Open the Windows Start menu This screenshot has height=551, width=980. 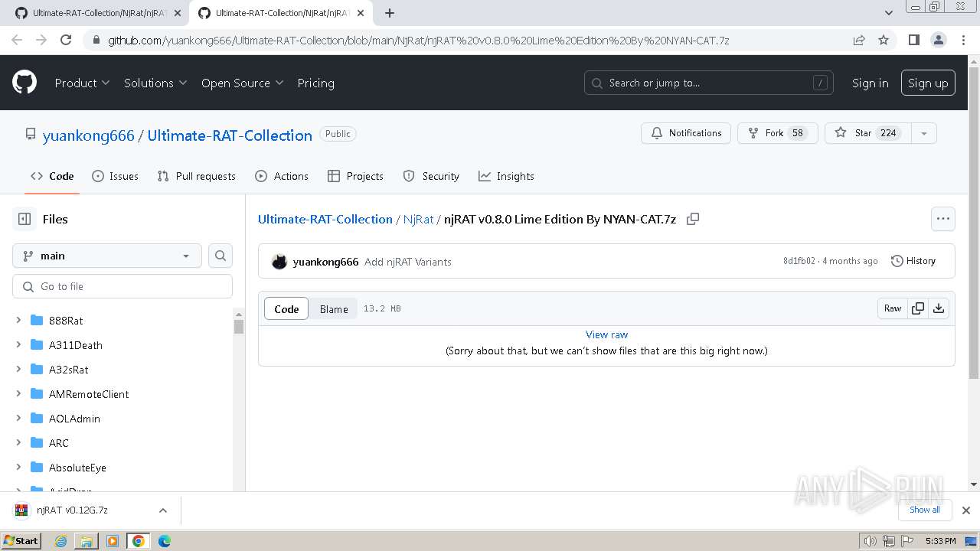click(21, 541)
